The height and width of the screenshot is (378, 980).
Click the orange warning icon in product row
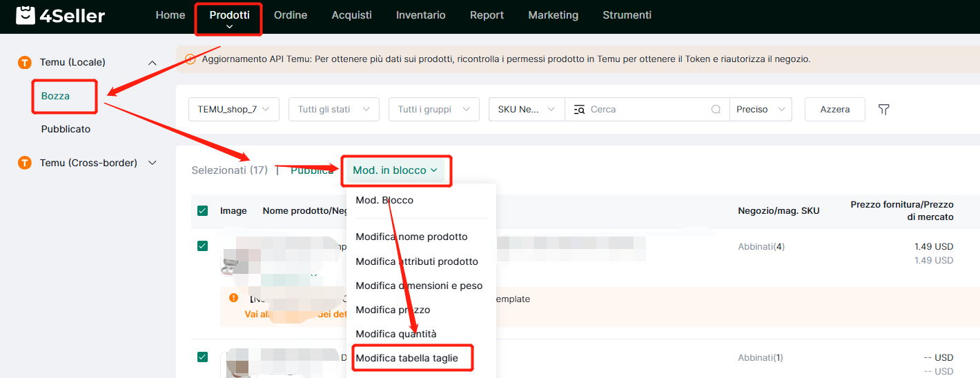coord(234,298)
